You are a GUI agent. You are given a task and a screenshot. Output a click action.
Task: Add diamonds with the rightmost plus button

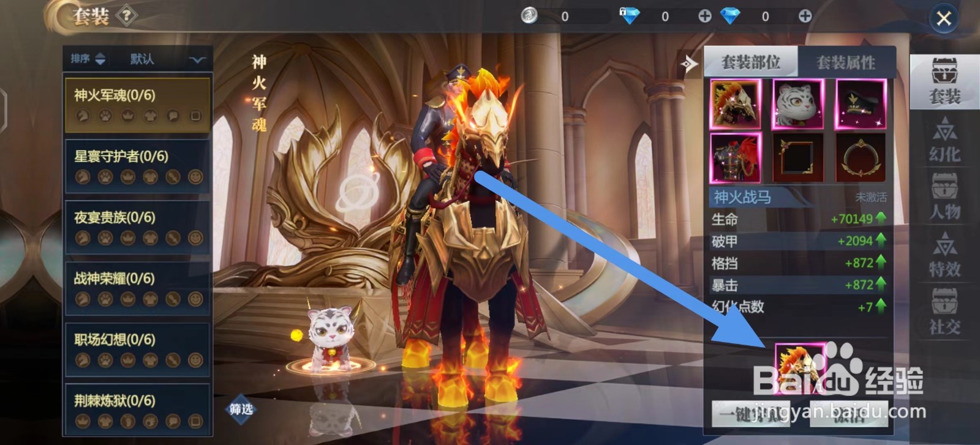(805, 16)
